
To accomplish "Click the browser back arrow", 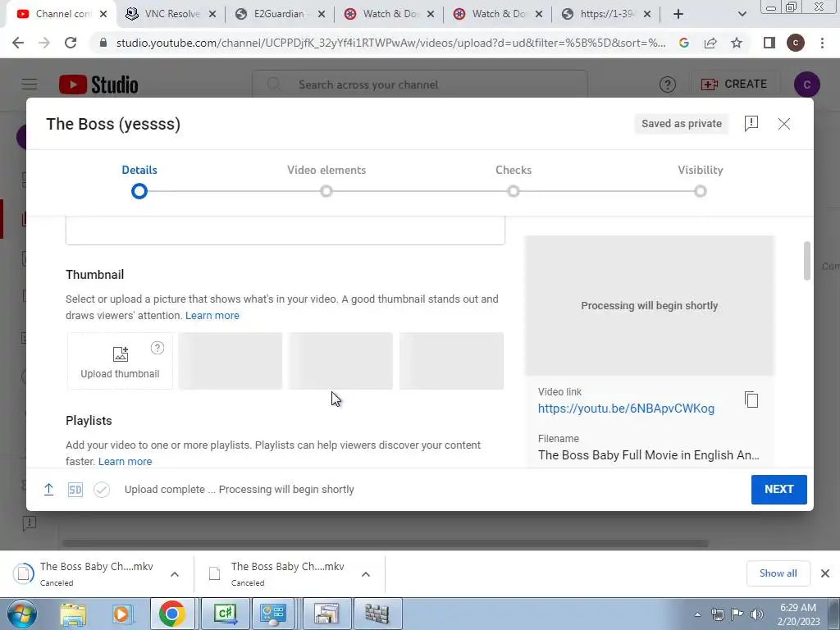I will [18, 43].
